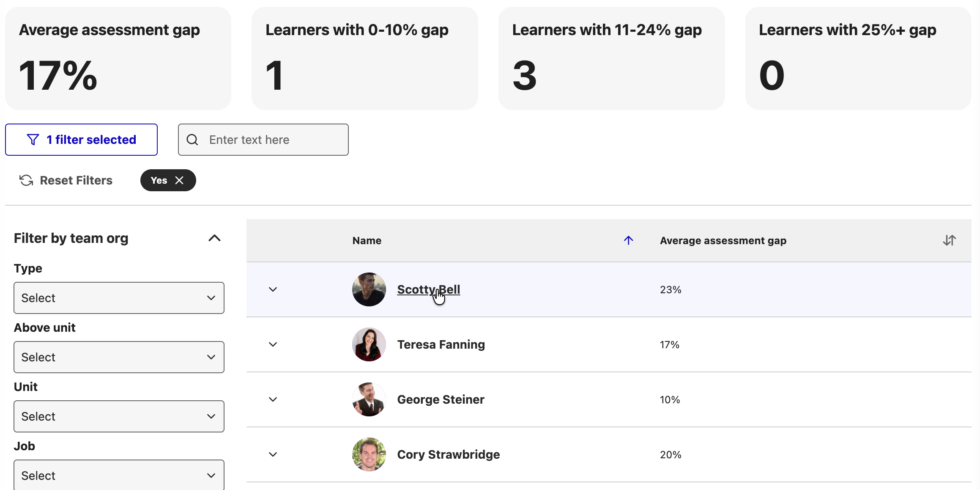Screen dimensions: 980x490
Task: Click the search magnifier icon
Action: pyautogui.click(x=192, y=140)
